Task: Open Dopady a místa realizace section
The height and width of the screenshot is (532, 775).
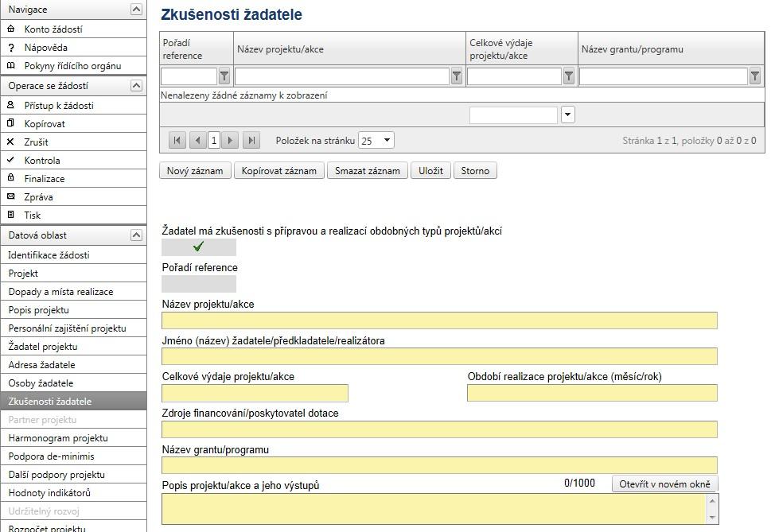Action: click(74, 291)
